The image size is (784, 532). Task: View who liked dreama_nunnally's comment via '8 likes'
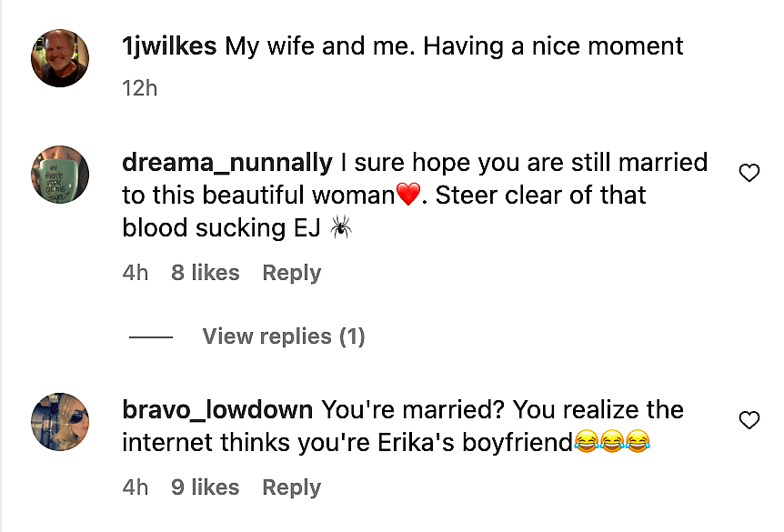[205, 272]
